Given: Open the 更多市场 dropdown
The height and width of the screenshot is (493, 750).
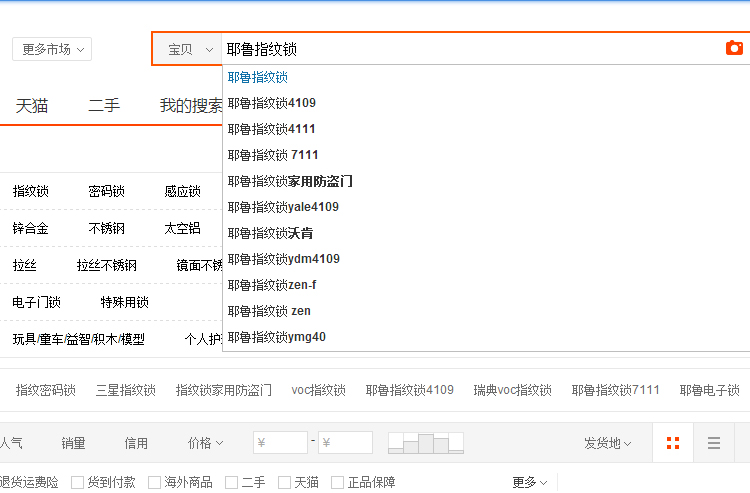Looking at the screenshot, I should click(x=52, y=49).
